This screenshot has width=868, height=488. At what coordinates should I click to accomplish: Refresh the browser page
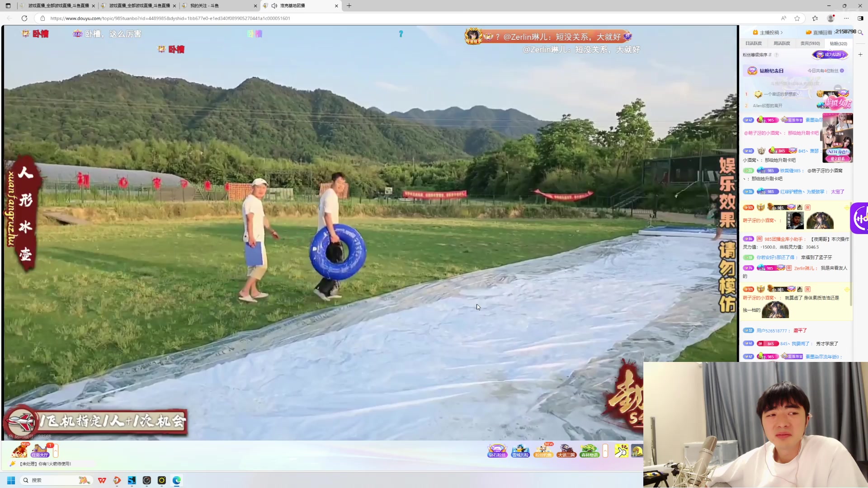(24, 18)
